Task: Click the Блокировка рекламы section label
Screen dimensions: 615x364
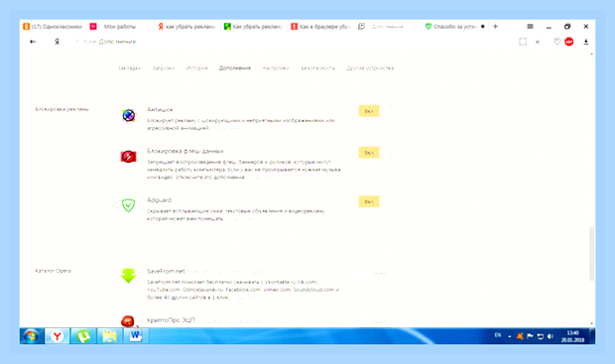Action: pos(61,109)
